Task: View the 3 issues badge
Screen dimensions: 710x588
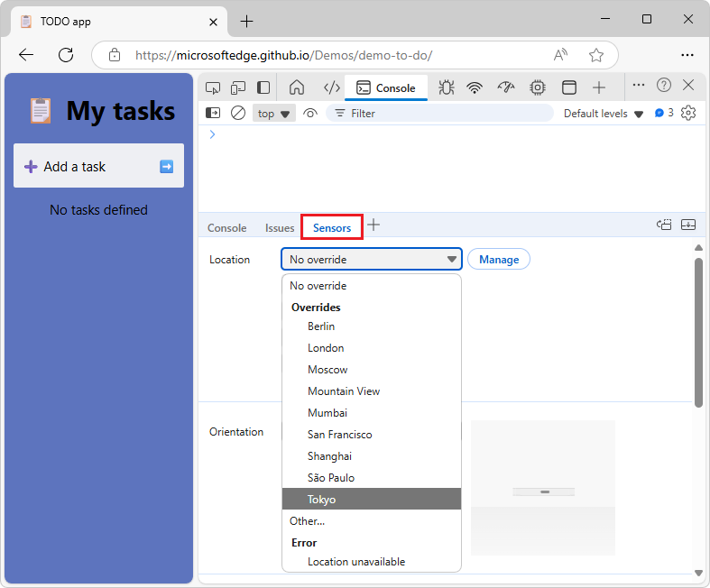Action: click(664, 113)
